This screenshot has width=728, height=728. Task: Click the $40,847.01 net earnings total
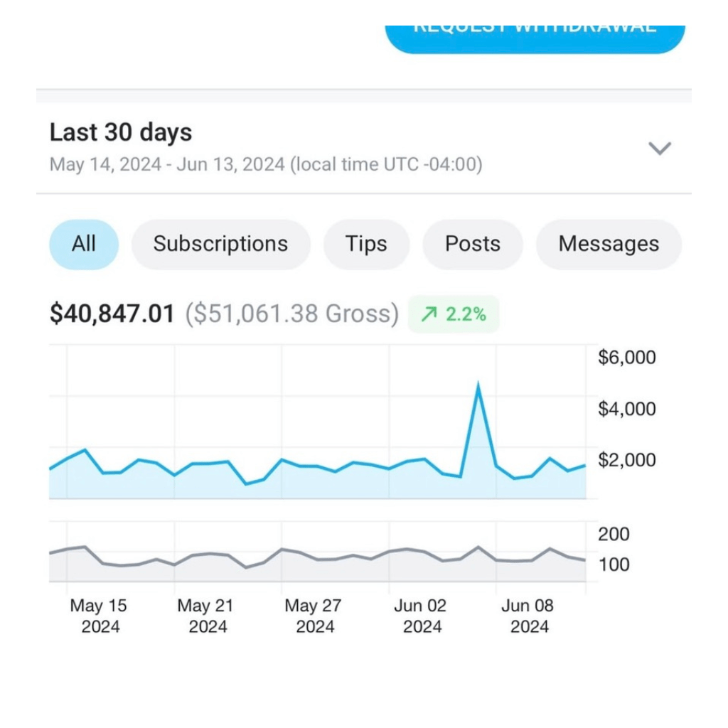point(112,314)
